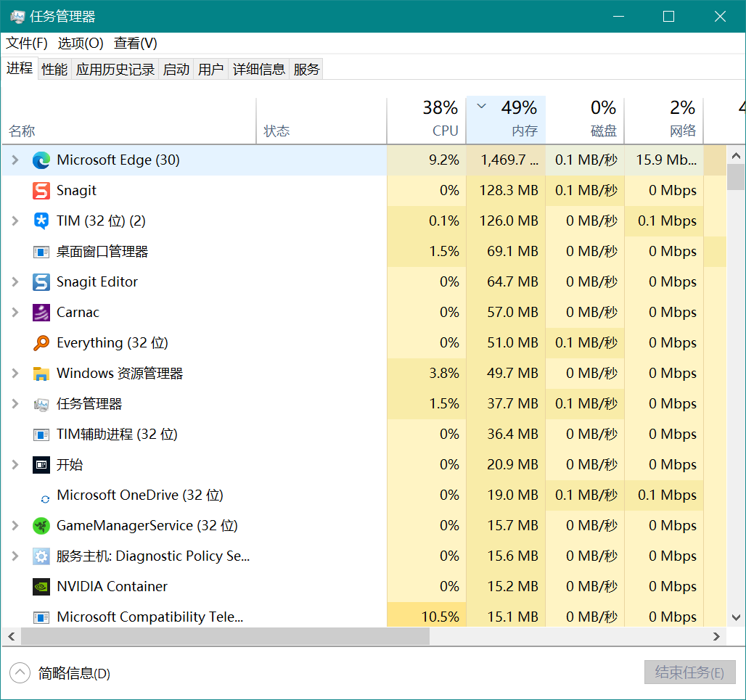Switch to the 启动 tab
746x700 pixels.
click(176, 70)
